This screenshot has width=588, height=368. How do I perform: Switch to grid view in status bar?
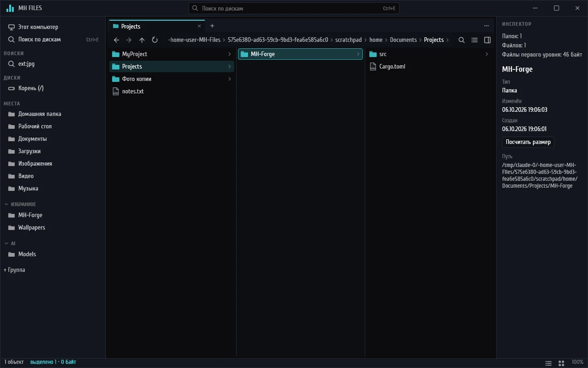point(561,363)
